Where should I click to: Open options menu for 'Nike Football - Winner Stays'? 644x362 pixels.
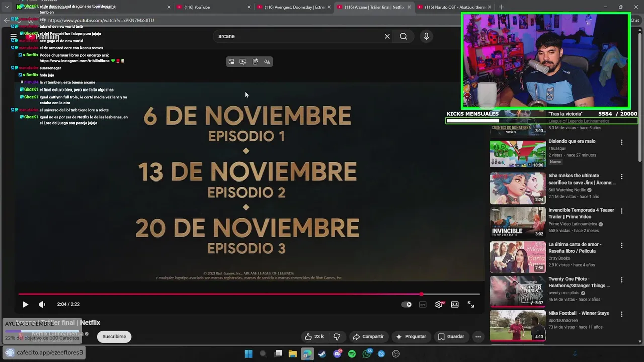pyautogui.click(x=622, y=314)
